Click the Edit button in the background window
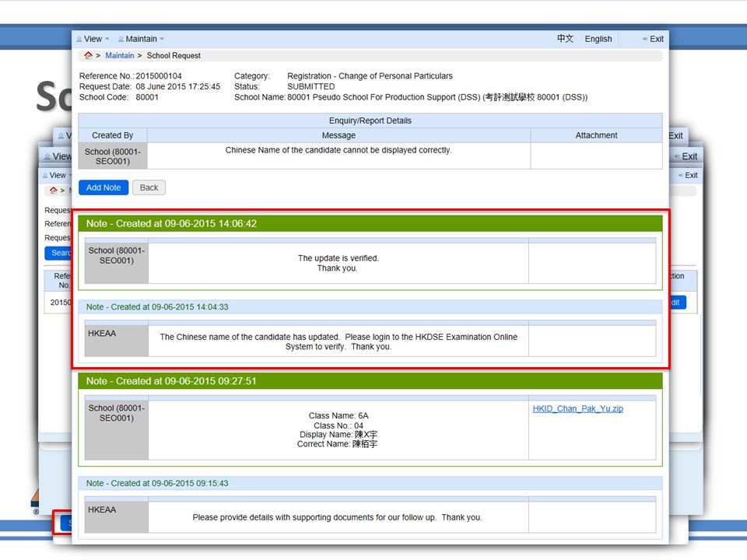The width and height of the screenshot is (747, 560). pyautogui.click(x=678, y=303)
